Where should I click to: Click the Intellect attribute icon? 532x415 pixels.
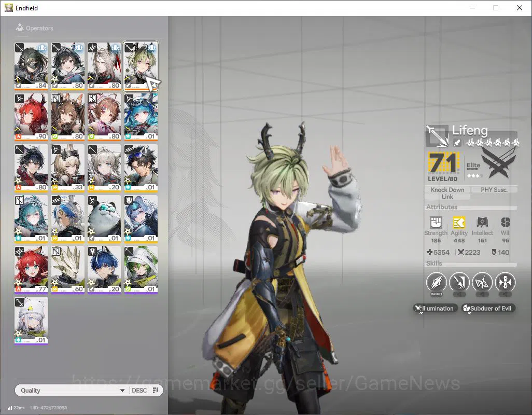click(482, 223)
